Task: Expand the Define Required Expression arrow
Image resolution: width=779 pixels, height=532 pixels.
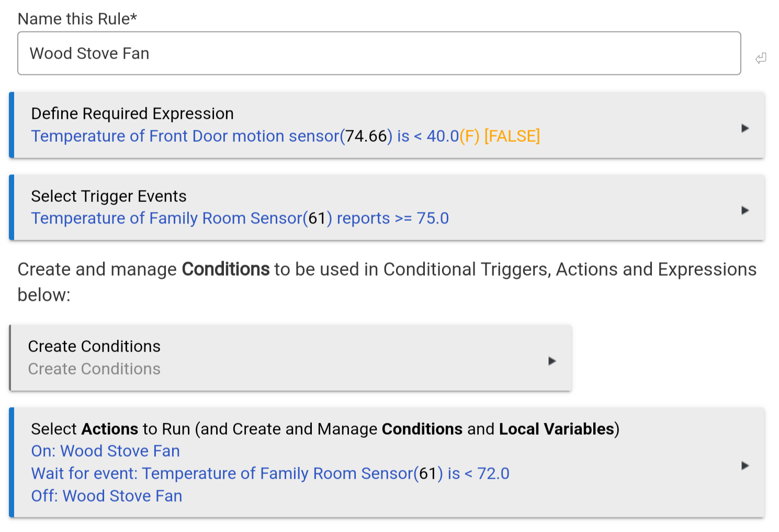Action: click(x=745, y=128)
